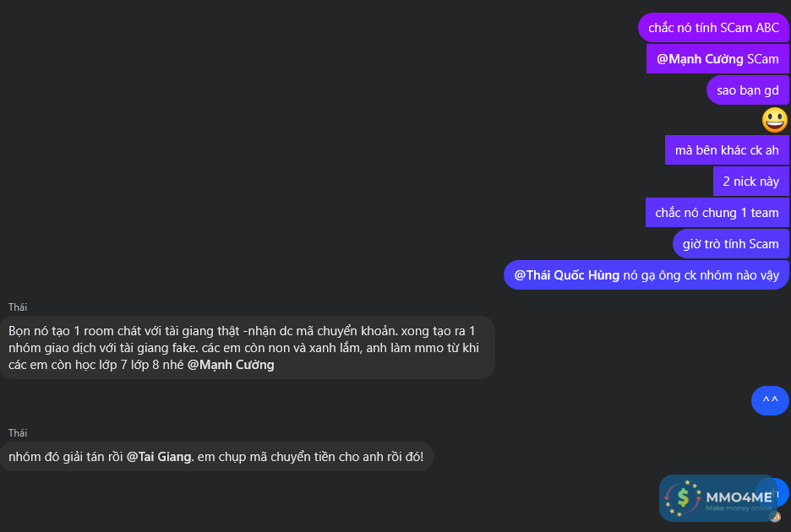791x532 pixels.
Task: Click the "chắc nó chung 1 team" message
Action: [x=717, y=213]
